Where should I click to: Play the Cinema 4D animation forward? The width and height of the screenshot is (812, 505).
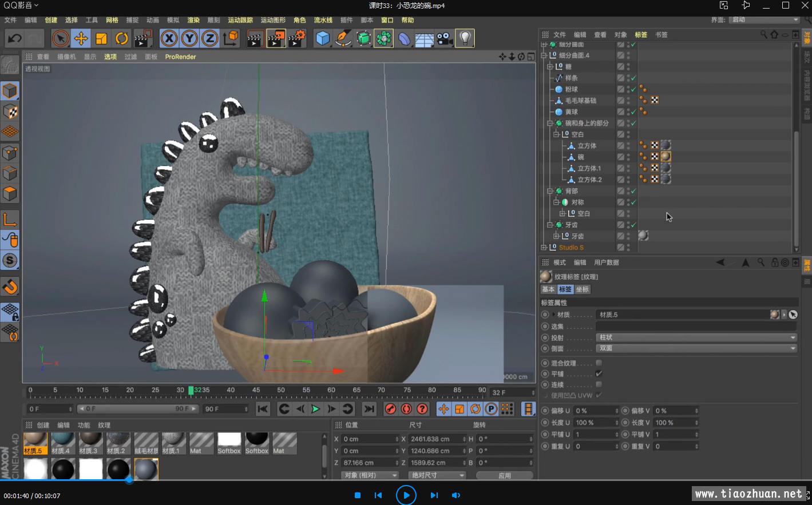[x=315, y=409]
